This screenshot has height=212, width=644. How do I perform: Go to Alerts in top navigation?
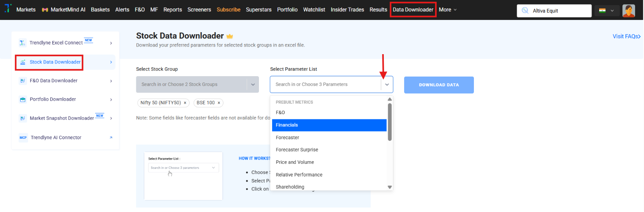[x=122, y=9]
